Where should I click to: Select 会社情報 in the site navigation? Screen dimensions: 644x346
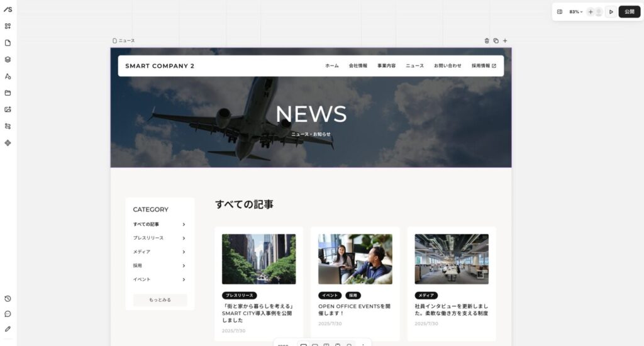pos(358,66)
